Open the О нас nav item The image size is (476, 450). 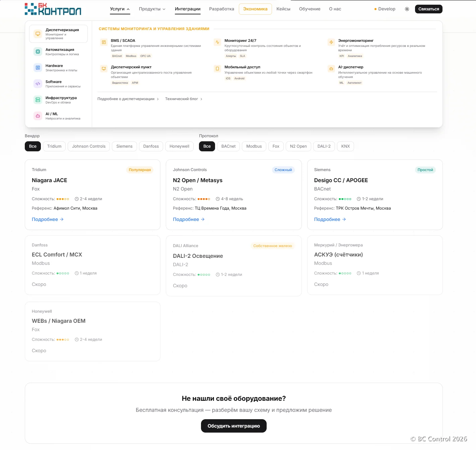click(335, 9)
